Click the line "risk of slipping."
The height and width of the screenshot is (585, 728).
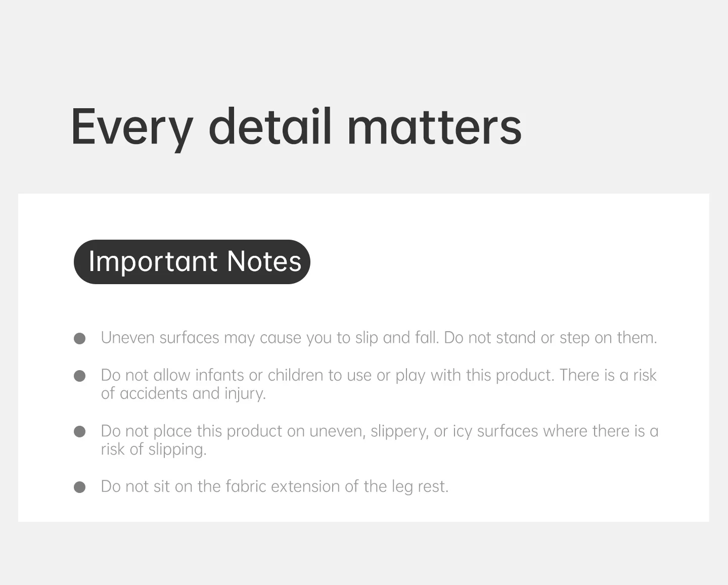[x=154, y=449]
